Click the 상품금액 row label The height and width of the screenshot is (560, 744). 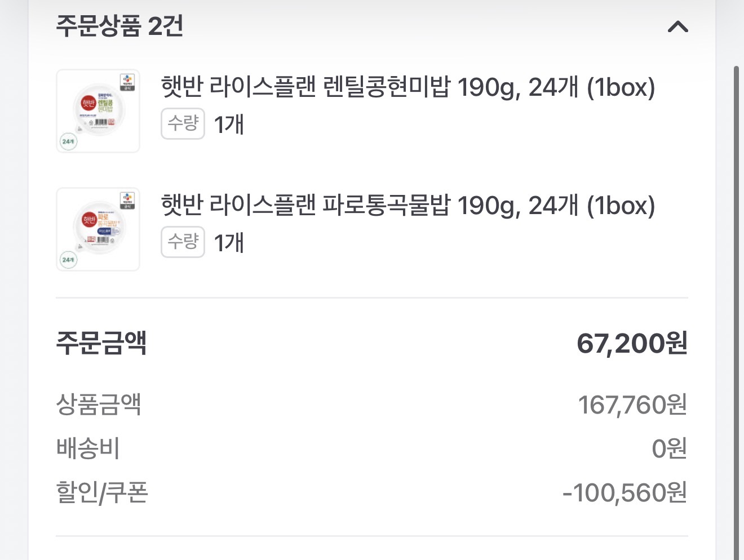99,405
